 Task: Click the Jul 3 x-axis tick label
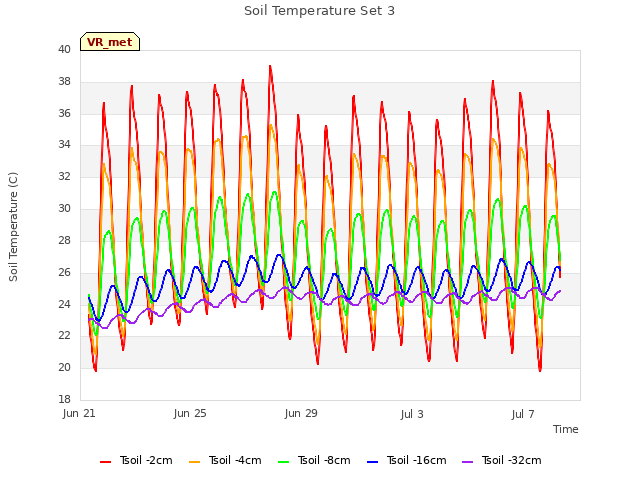(x=412, y=414)
